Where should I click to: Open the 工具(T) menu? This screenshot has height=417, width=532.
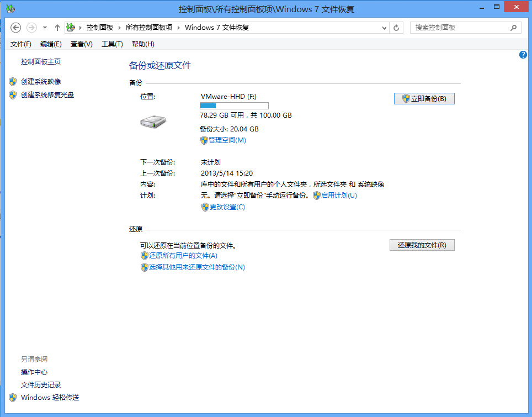pyautogui.click(x=112, y=44)
